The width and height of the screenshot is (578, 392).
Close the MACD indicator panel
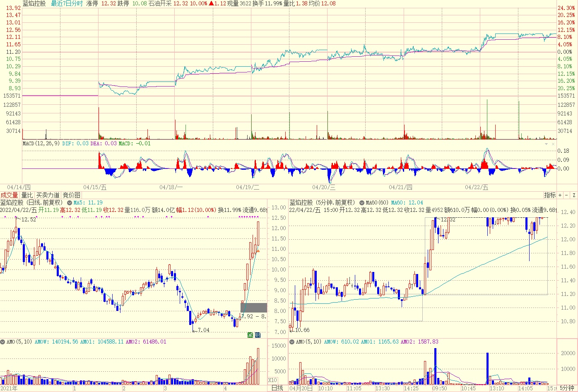coord(553,144)
